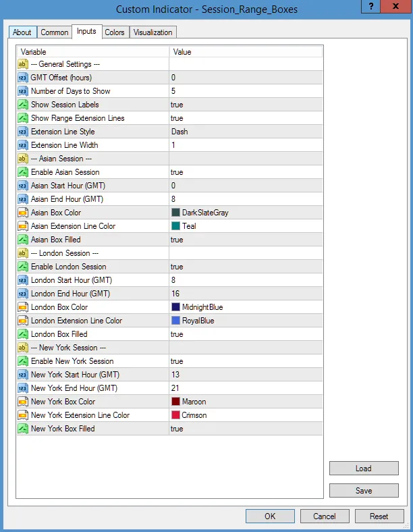Click the Save button

[x=364, y=491]
